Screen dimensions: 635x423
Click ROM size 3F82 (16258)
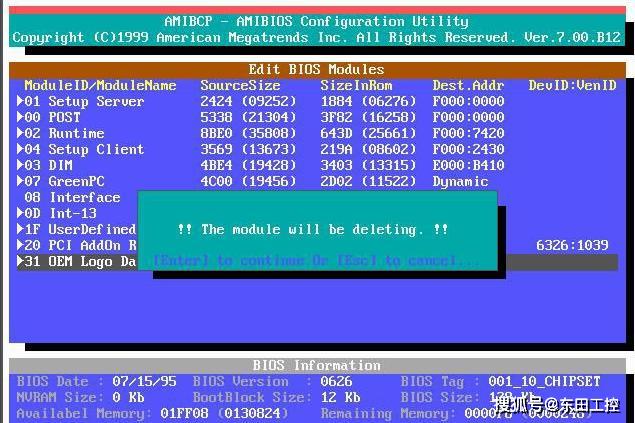click(x=369, y=117)
